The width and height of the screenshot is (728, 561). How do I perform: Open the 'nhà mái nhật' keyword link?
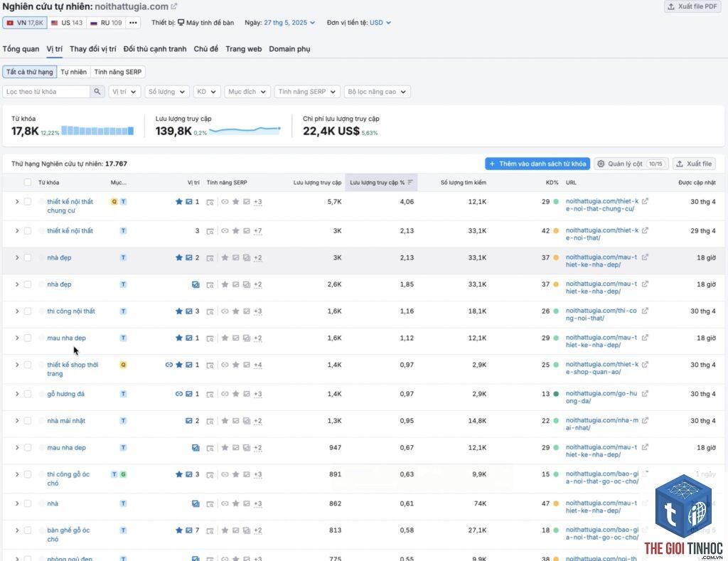coord(66,421)
